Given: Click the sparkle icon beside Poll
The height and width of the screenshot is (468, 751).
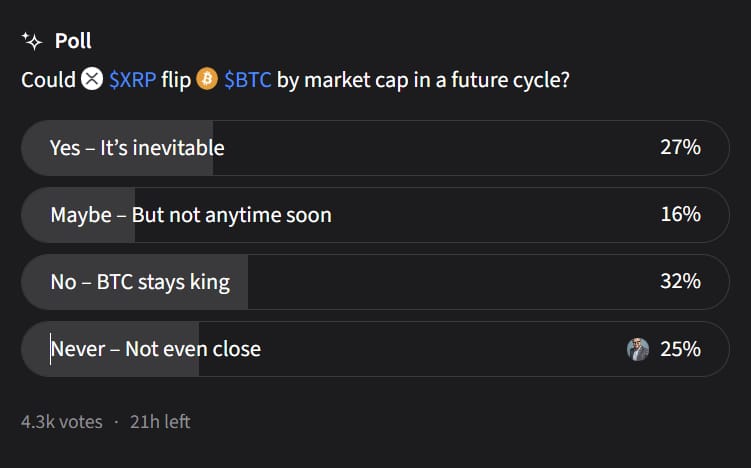Looking at the screenshot, I should (31, 41).
